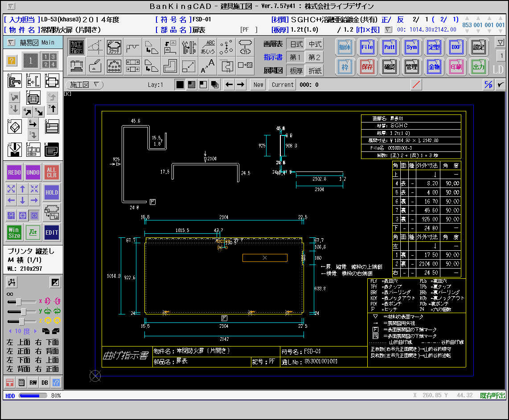509x420 pixels.
Task: Open the 施工図 dropdown
Action: 84,85
